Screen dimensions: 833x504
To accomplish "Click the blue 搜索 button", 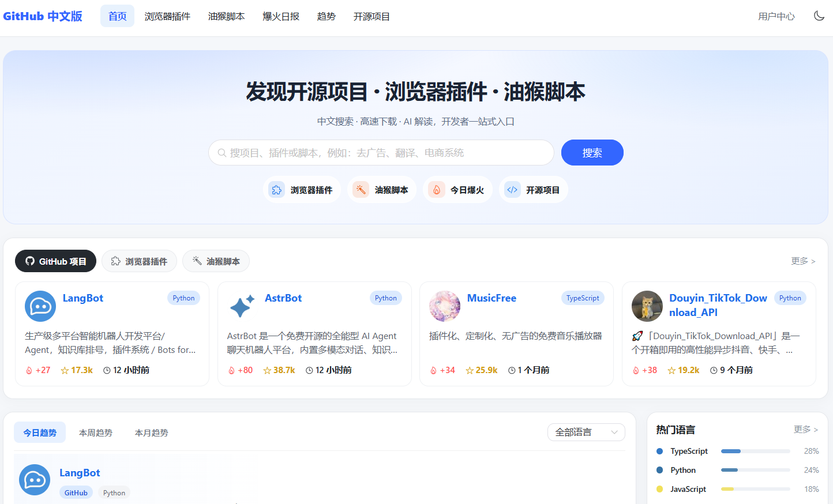I will 592,153.
